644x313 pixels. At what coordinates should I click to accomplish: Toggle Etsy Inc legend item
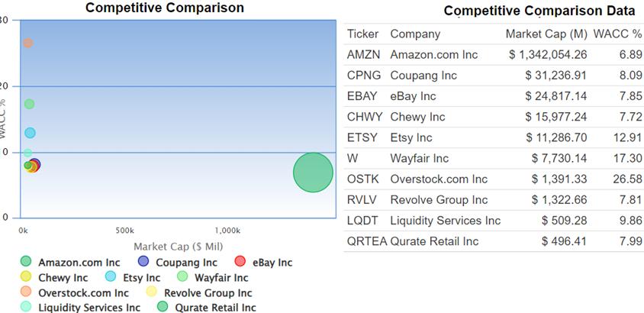110,277
